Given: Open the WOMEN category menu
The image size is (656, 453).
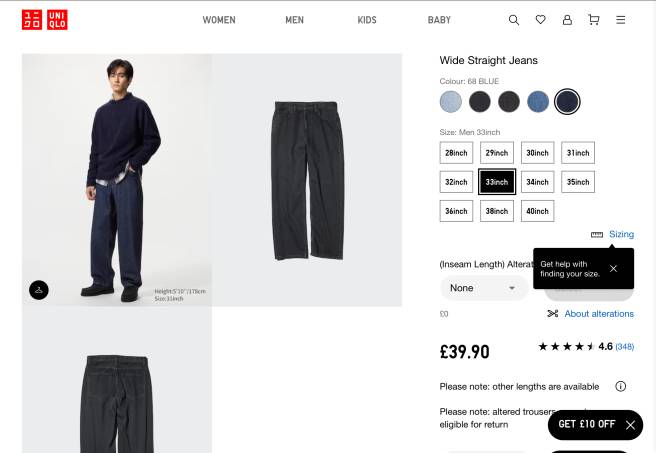Looking at the screenshot, I should click(x=219, y=20).
